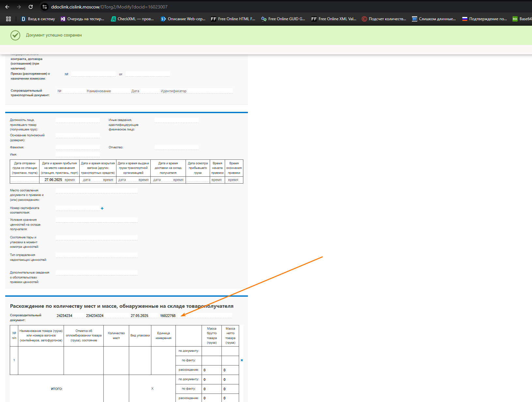Viewport: 532px width, 402px height.
Task: Open the Free Online GUID G... bookmark
Action: (283, 19)
